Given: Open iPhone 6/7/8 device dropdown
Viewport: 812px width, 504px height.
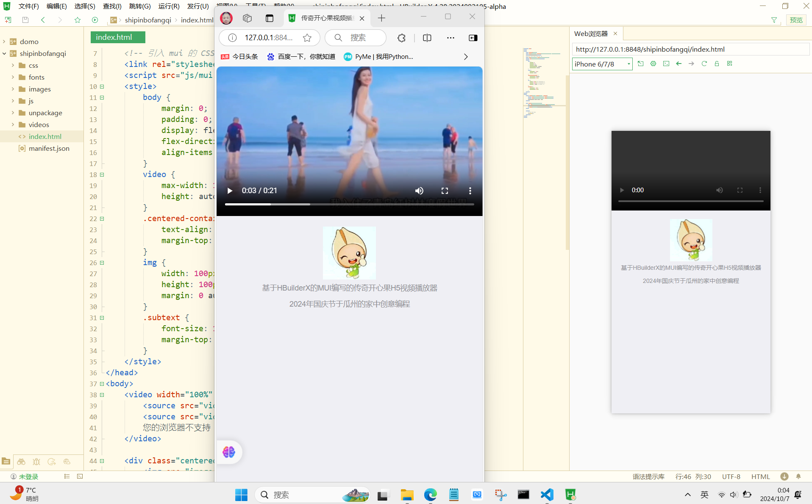Looking at the screenshot, I should [x=602, y=64].
